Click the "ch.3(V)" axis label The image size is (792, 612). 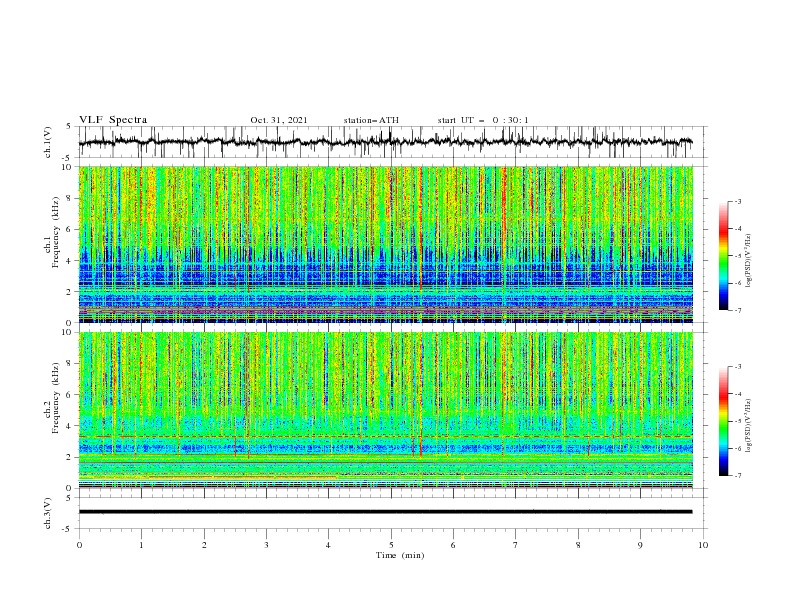(48, 513)
